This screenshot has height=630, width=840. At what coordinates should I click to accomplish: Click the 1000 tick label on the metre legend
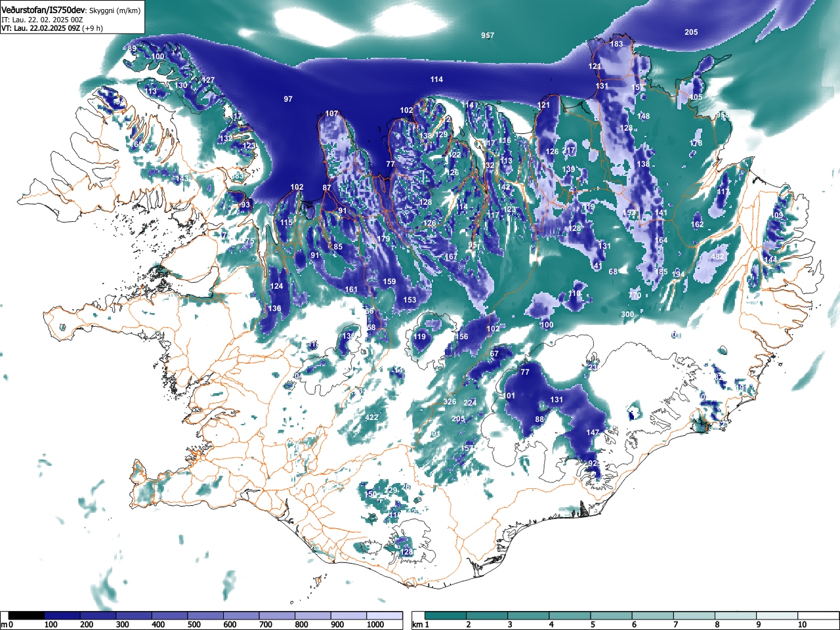pyautogui.click(x=375, y=625)
